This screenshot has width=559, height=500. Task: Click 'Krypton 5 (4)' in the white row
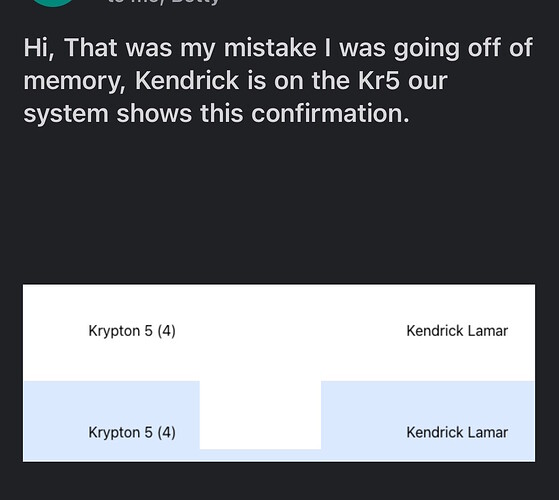pyautogui.click(x=132, y=331)
